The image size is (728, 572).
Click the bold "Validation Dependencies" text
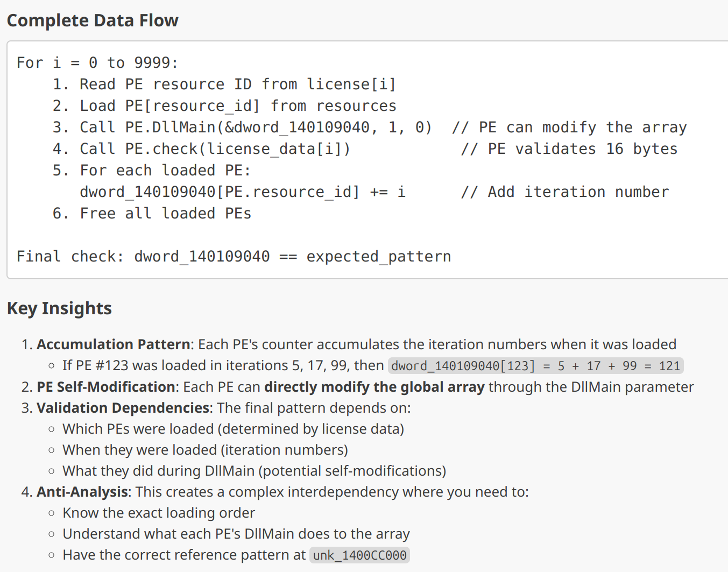tap(123, 408)
